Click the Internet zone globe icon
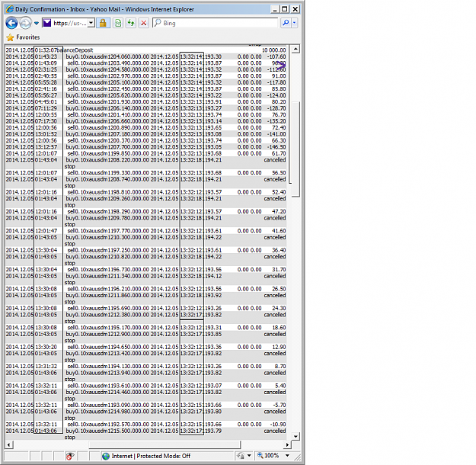 tap(106, 456)
